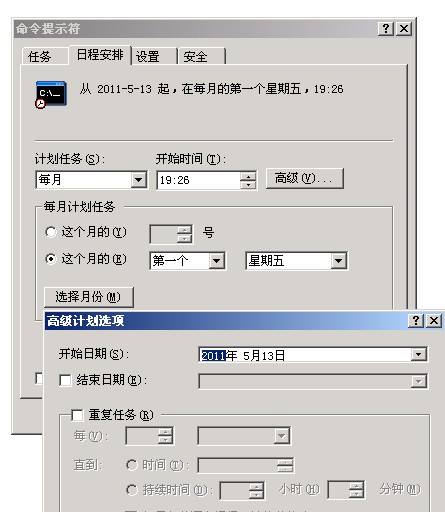
Task: Enable the 结束日期 checkbox
Action: pos(65,380)
